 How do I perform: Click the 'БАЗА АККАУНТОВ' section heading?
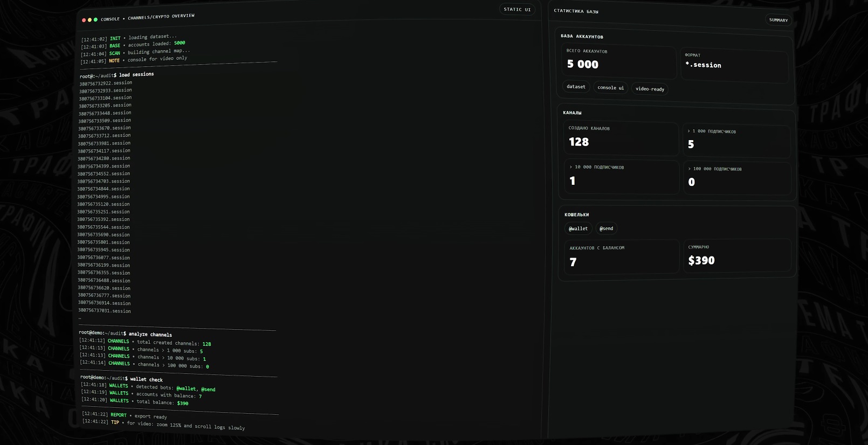(x=582, y=36)
